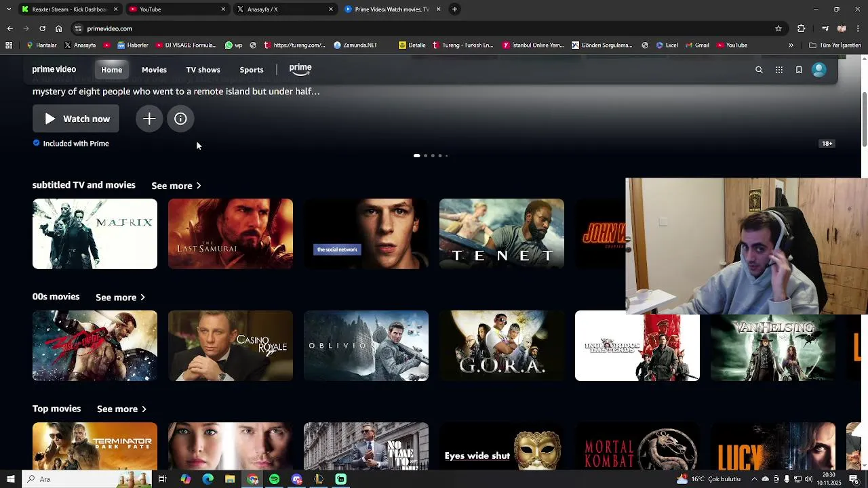
Task: Open the Inglourious Basterds thumbnail
Action: [637, 347]
